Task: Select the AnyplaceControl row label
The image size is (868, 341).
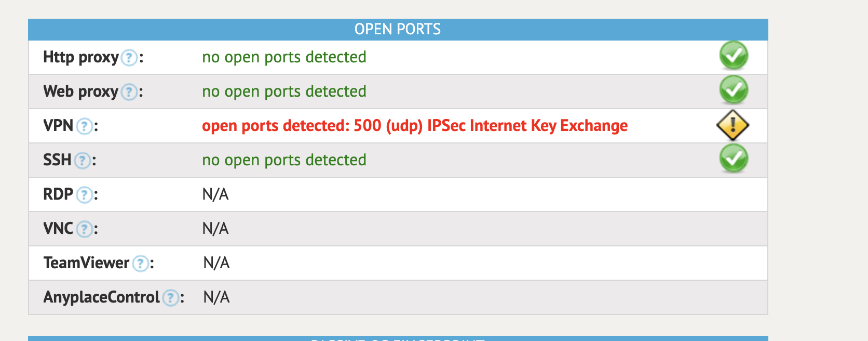Action: (101, 297)
